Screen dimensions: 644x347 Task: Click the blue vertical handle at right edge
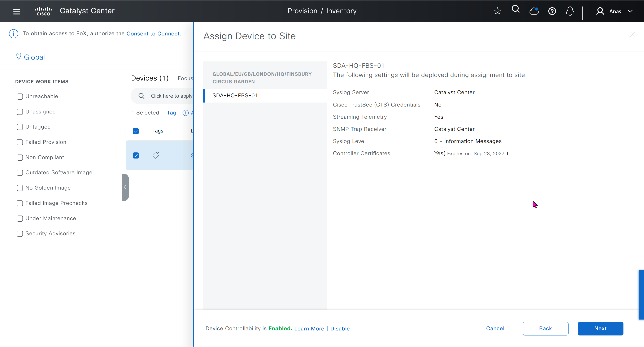point(641,294)
